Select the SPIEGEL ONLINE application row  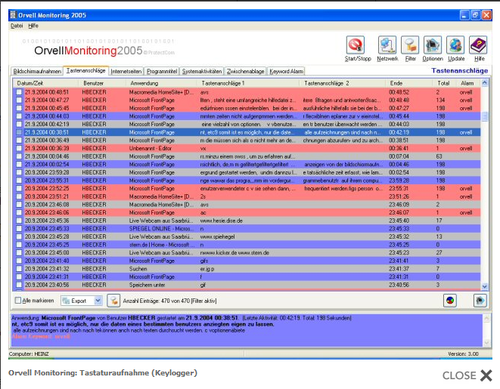click(247, 229)
